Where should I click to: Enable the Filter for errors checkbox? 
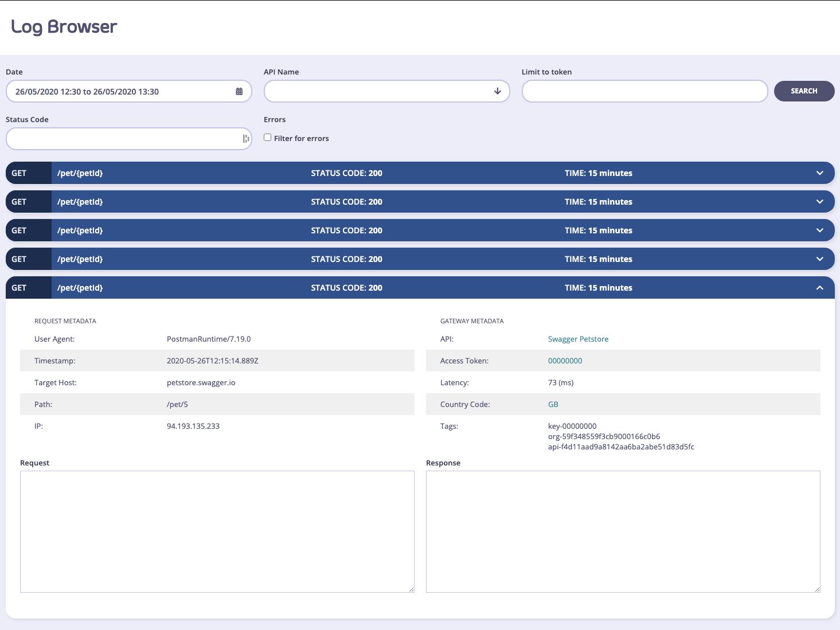267,137
